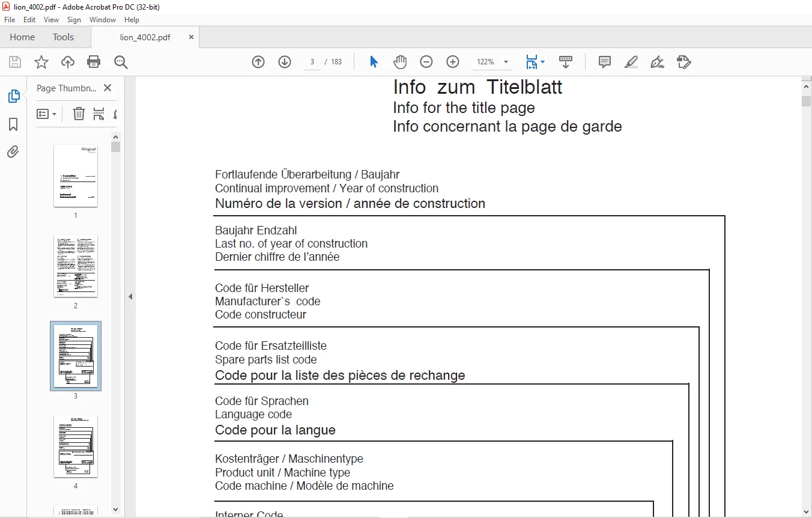Viewport: 812px width, 518px height.
Task: Switch to the Home tab
Action: [x=22, y=37]
